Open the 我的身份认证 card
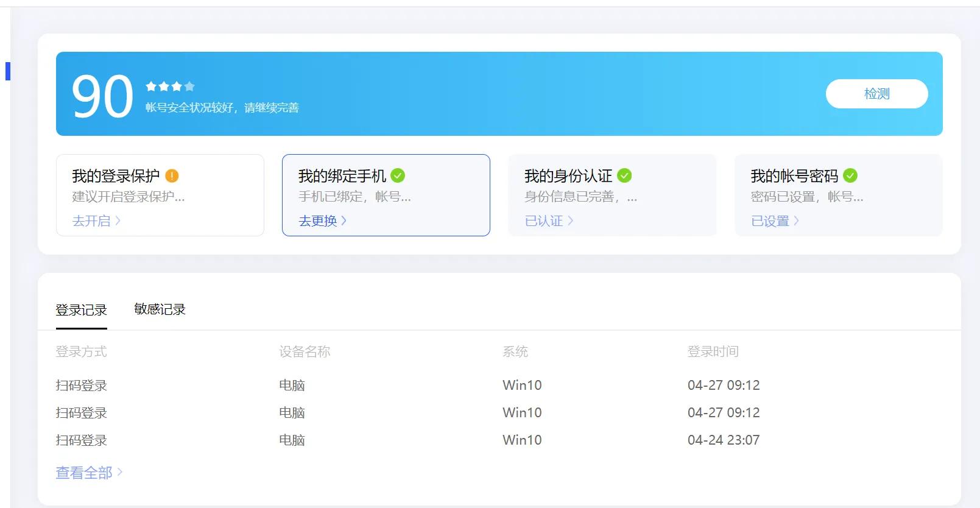The image size is (980, 508). pyautogui.click(x=612, y=195)
